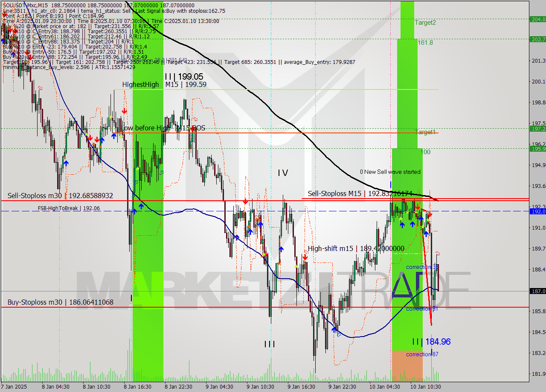The height and width of the screenshot is (392, 546).
Task: Select the 'correction 38' label
Action: tap(422, 267)
